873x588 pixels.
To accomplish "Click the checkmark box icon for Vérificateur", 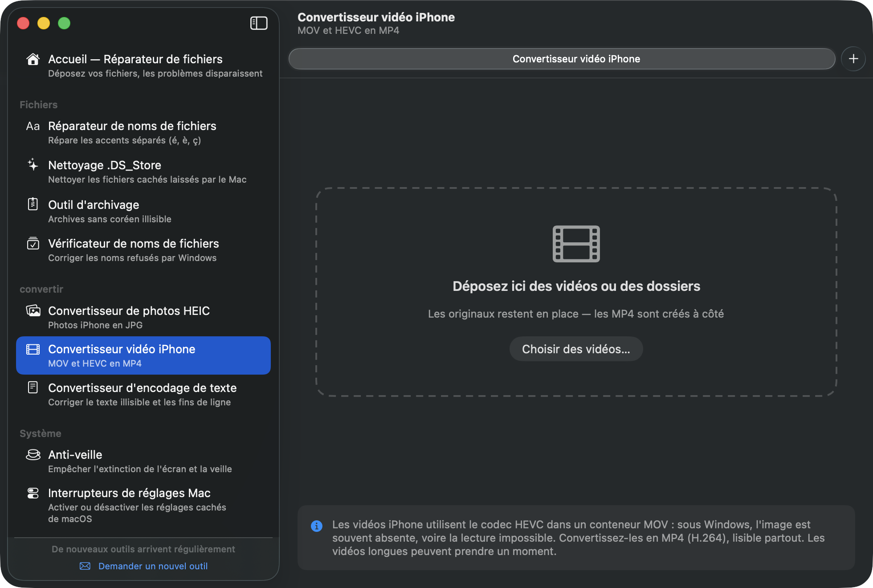I will click(x=33, y=243).
